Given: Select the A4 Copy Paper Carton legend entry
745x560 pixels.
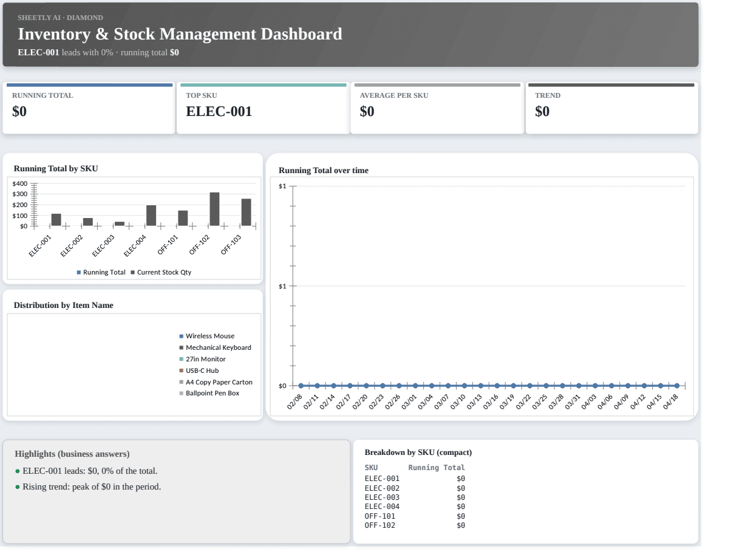Looking at the screenshot, I should click(216, 382).
